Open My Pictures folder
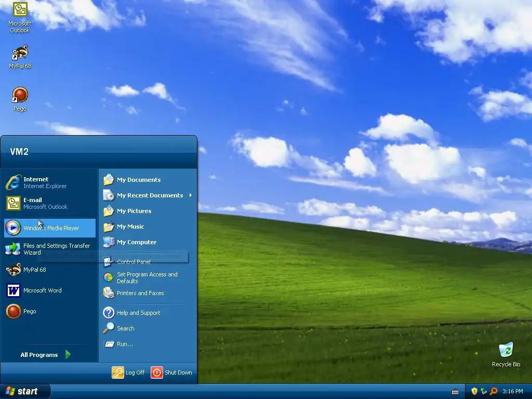Viewport: 532px width, 399px height. (x=148, y=211)
